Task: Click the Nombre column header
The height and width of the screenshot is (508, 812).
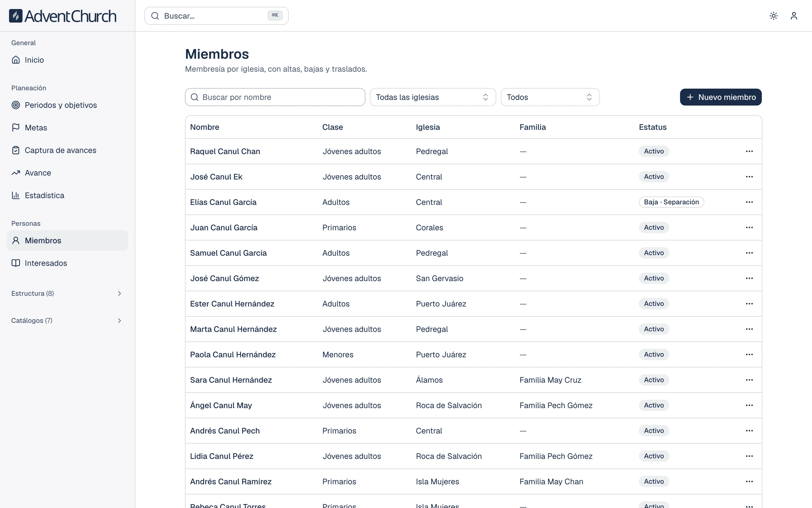Action: point(205,127)
